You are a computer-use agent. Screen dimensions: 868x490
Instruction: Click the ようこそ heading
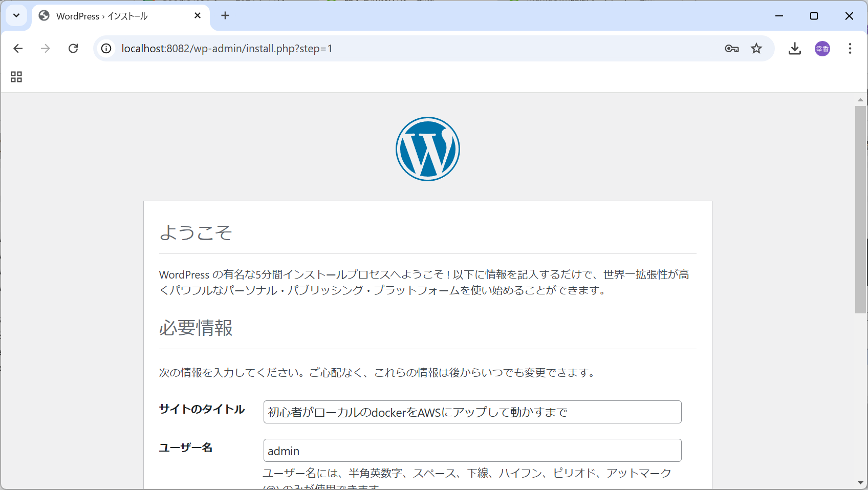pyautogui.click(x=196, y=232)
